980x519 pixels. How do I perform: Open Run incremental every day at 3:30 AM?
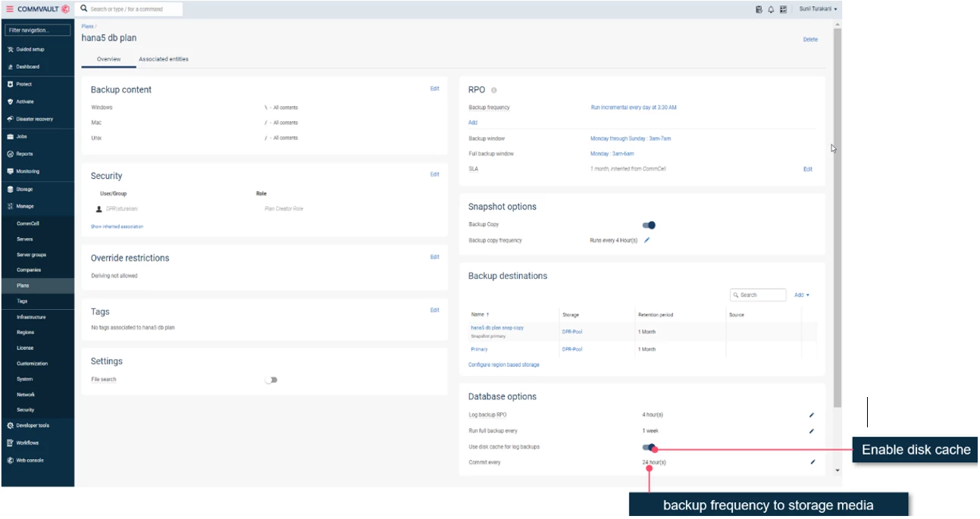[x=634, y=108]
